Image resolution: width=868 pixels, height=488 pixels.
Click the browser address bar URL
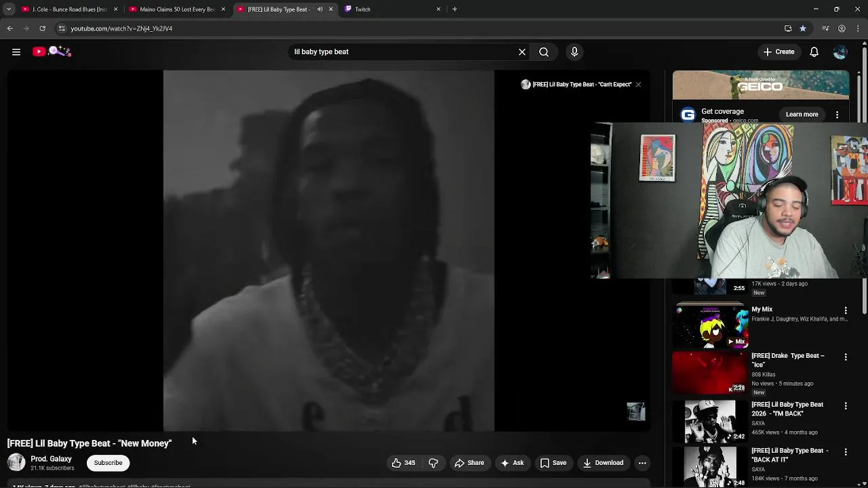pos(121,28)
